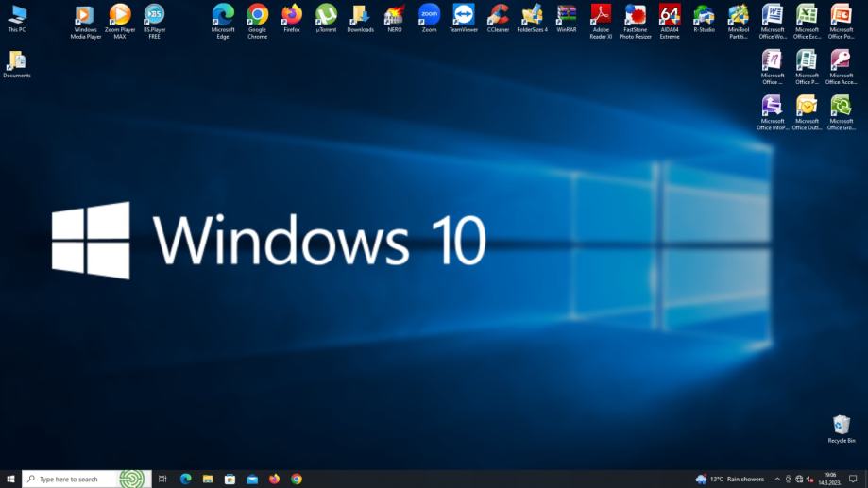This screenshot has height=488, width=868.
Task: Open Mail app from the taskbar
Action: pos(252,479)
